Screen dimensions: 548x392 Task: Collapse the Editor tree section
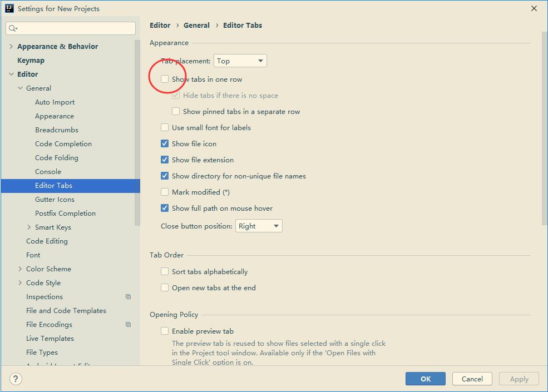point(12,74)
